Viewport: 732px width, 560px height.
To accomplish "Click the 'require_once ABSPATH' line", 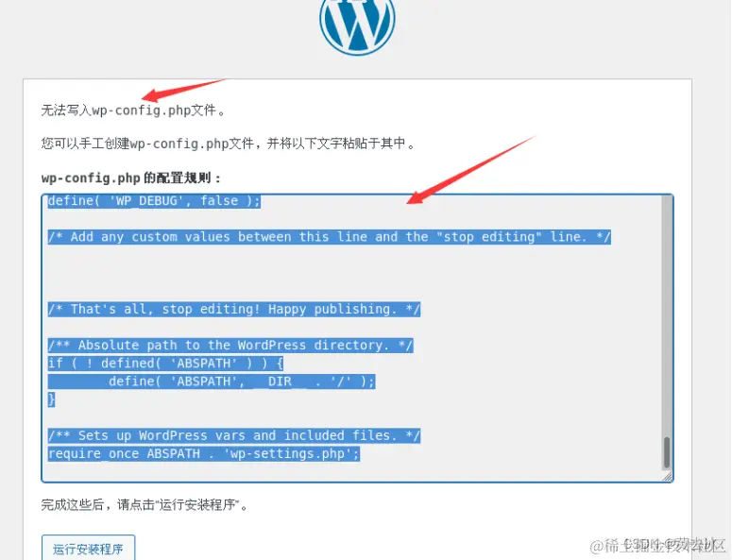I will coord(203,453).
